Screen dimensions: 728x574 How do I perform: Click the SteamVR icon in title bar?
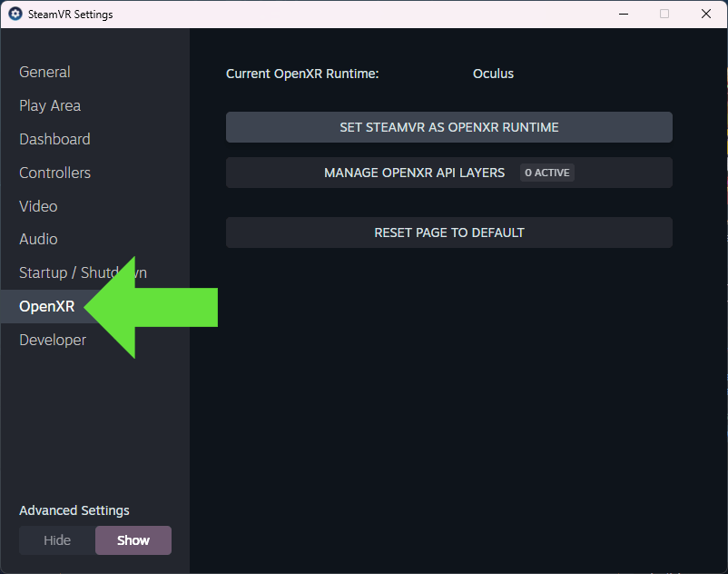click(15, 14)
